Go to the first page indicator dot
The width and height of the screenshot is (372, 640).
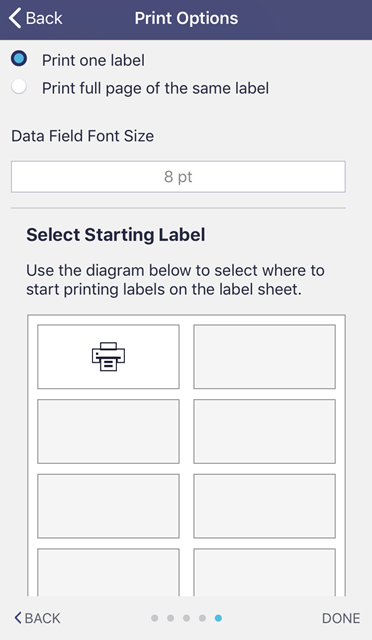pyautogui.click(x=154, y=618)
